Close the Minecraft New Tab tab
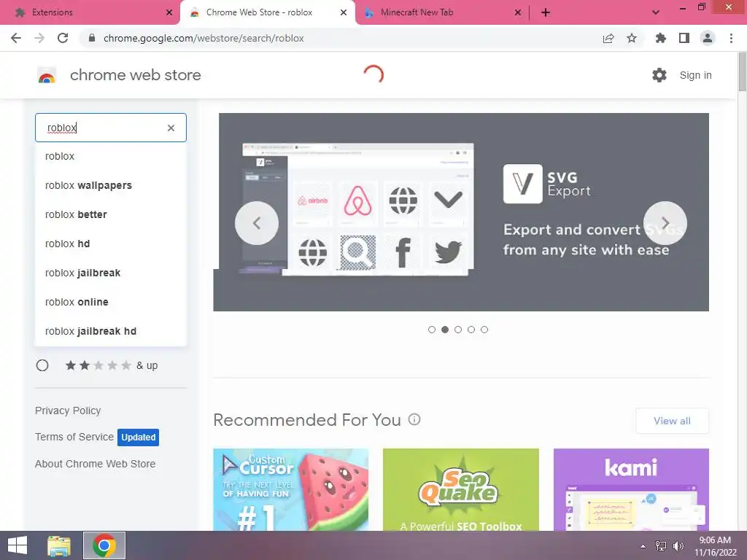Image resolution: width=747 pixels, height=560 pixels. point(518,12)
